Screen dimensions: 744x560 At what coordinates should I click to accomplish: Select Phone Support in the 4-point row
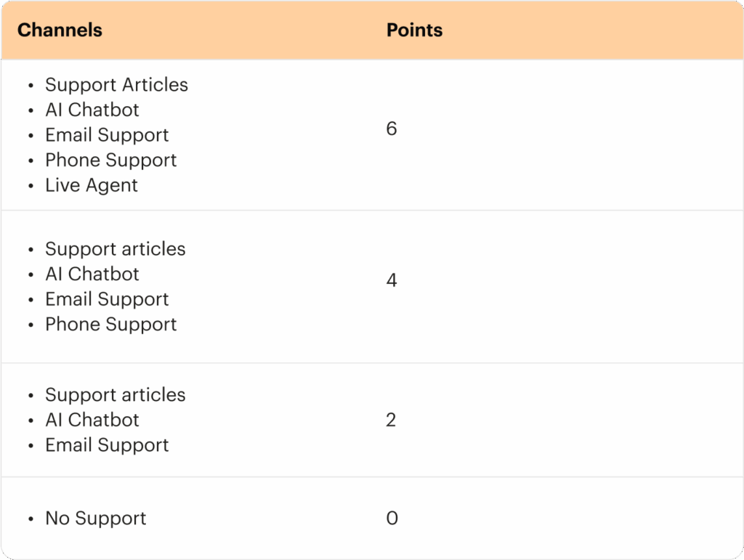click(110, 325)
